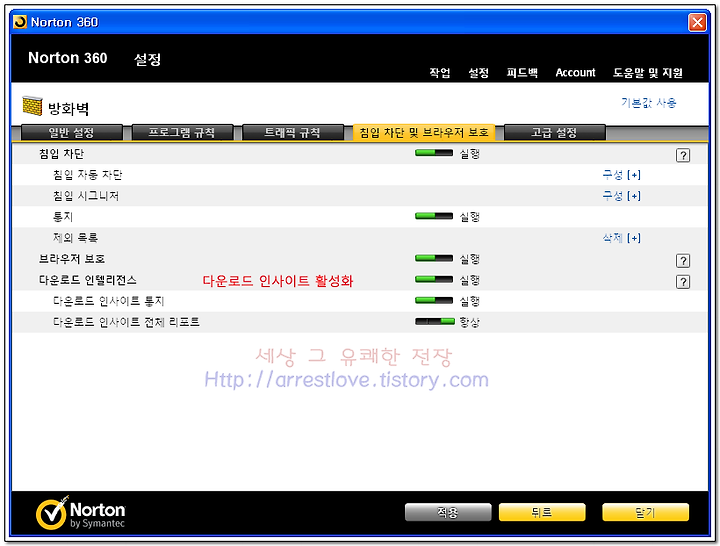This screenshot has width=720, height=546.
Task: Click the help icon for 브라우저 보호
Action: (682, 261)
